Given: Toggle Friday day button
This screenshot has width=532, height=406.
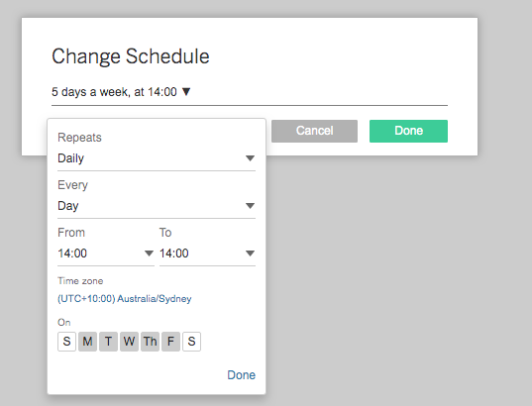Looking at the screenshot, I should point(170,342).
